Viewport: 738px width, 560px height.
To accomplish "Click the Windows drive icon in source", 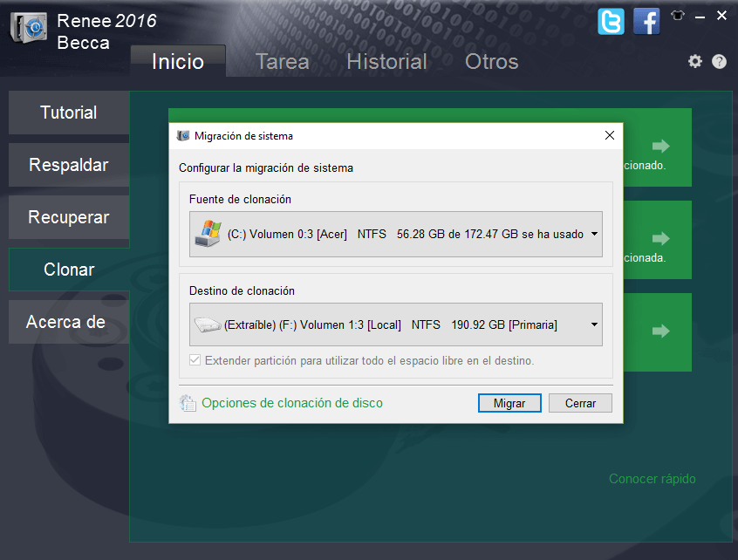I will pyautogui.click(x=208, y=234).
